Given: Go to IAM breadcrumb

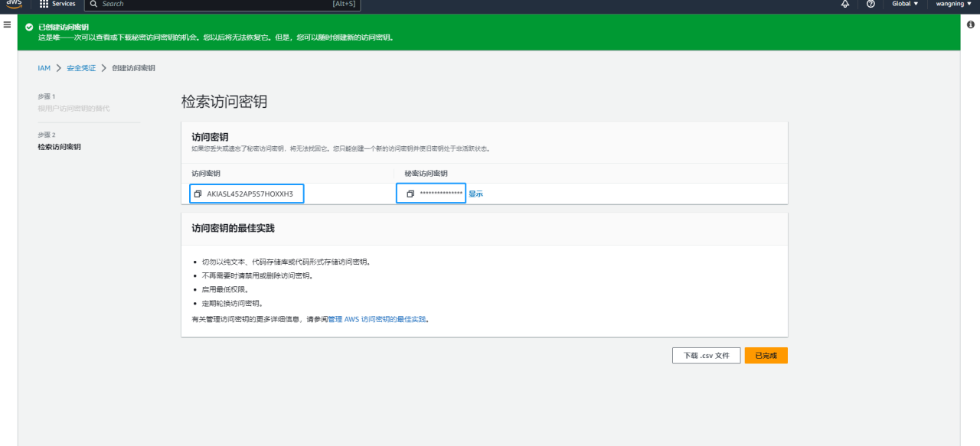Looking at the screenshot, I should click(x=44, y=68).
